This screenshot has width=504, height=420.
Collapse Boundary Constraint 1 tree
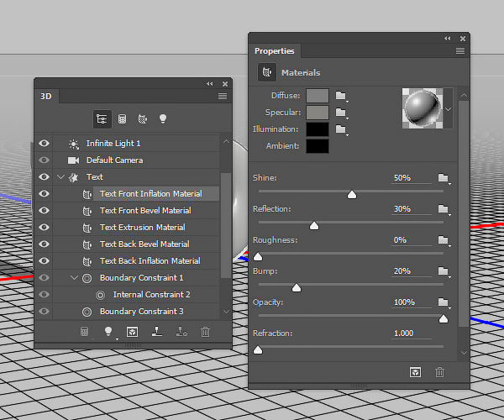74,278
